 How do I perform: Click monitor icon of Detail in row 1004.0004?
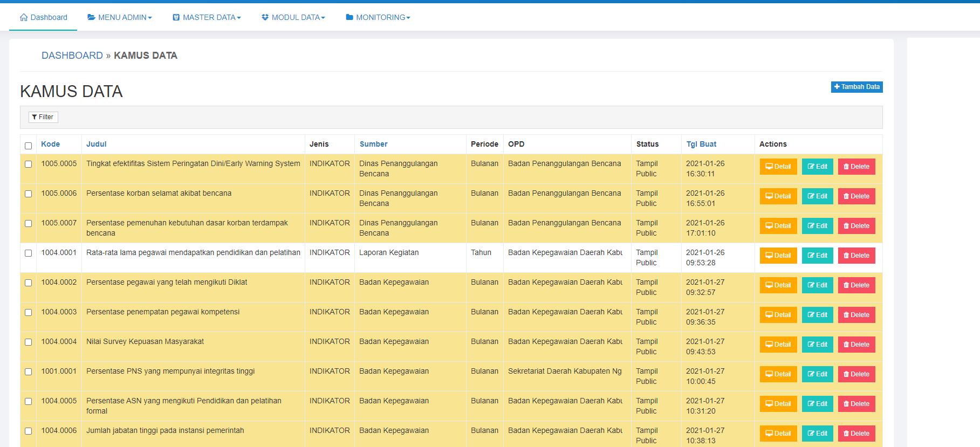pos(769,345)
